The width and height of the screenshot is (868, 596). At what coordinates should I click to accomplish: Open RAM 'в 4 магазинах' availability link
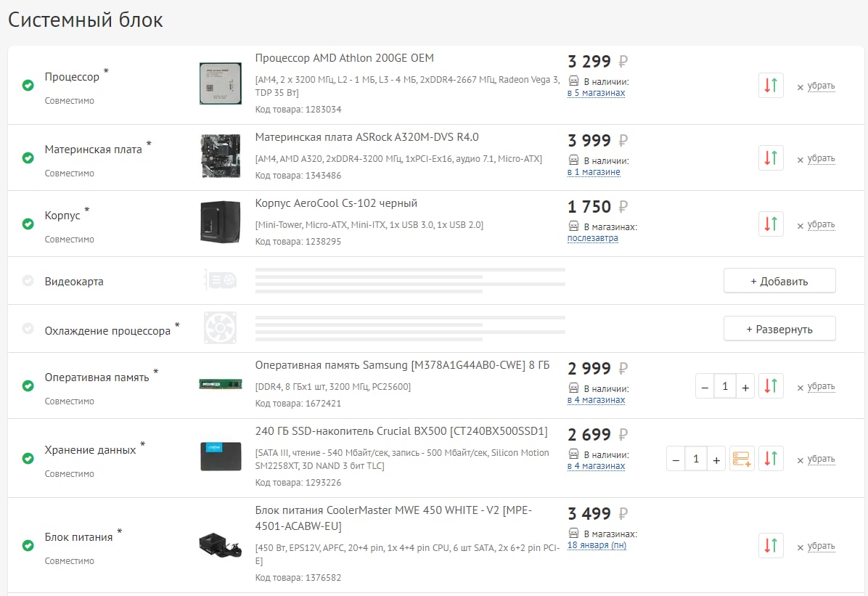tap(596, 400)
